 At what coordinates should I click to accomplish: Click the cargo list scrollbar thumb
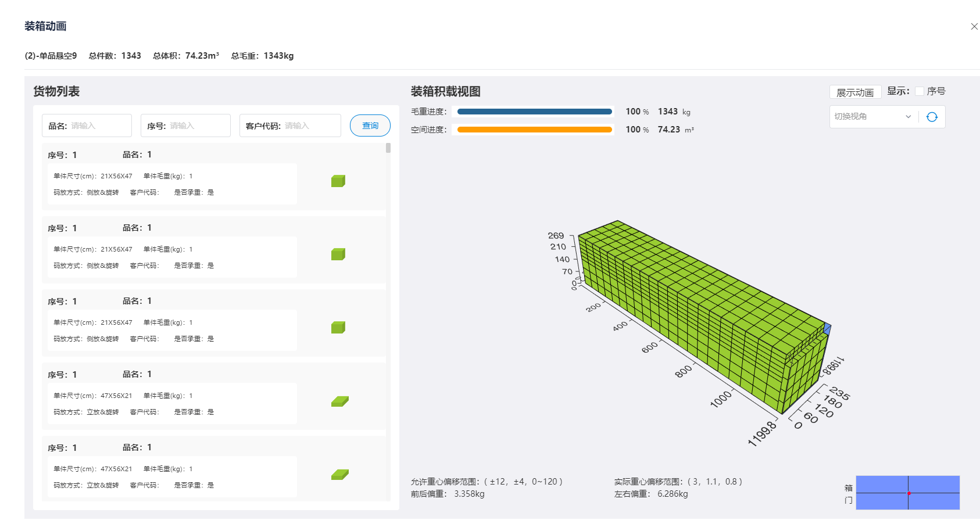(x=388, y=148)
